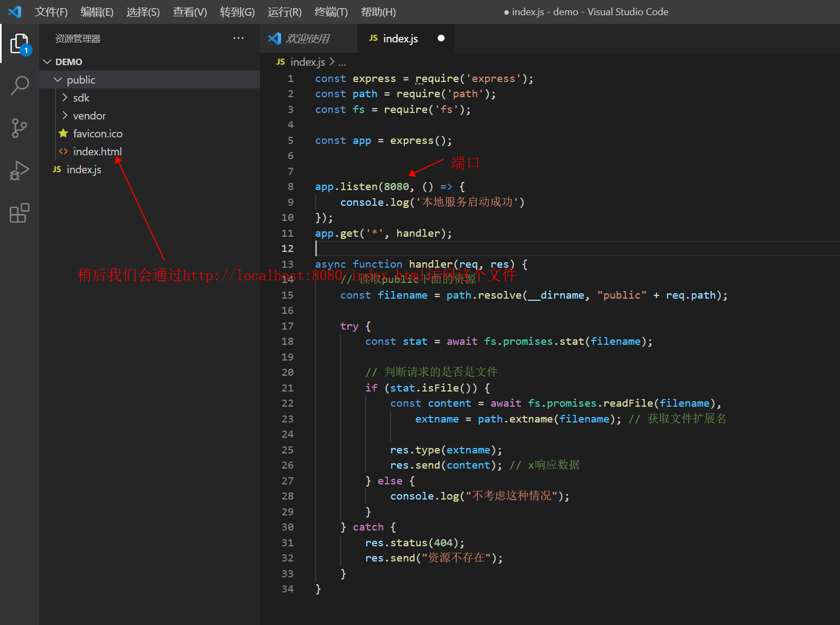Click 'isFile' in the if statement
This screenshot has height=625, width=840.
click(440, 388)
